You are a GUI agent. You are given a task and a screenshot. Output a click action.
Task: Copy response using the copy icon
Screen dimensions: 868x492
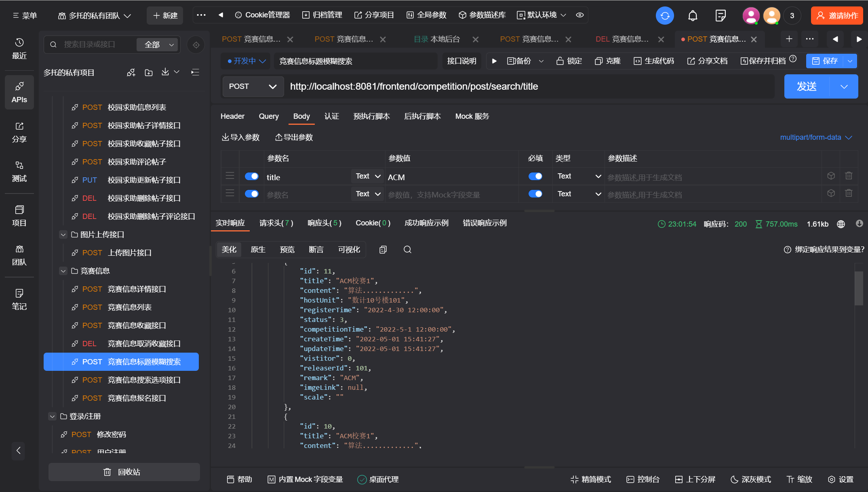[x=383, y=250]
